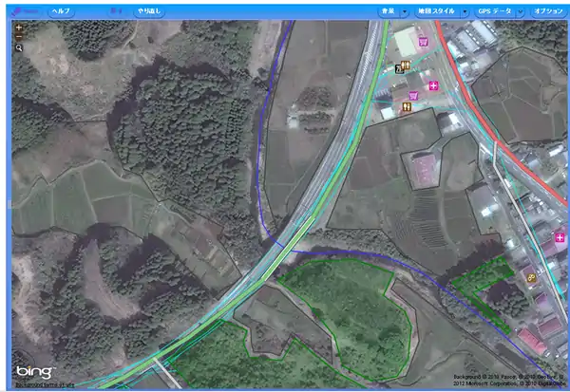This screenshot has height=392, width=570.
Task: Select the fuel station POI icon
Action: 400,67
